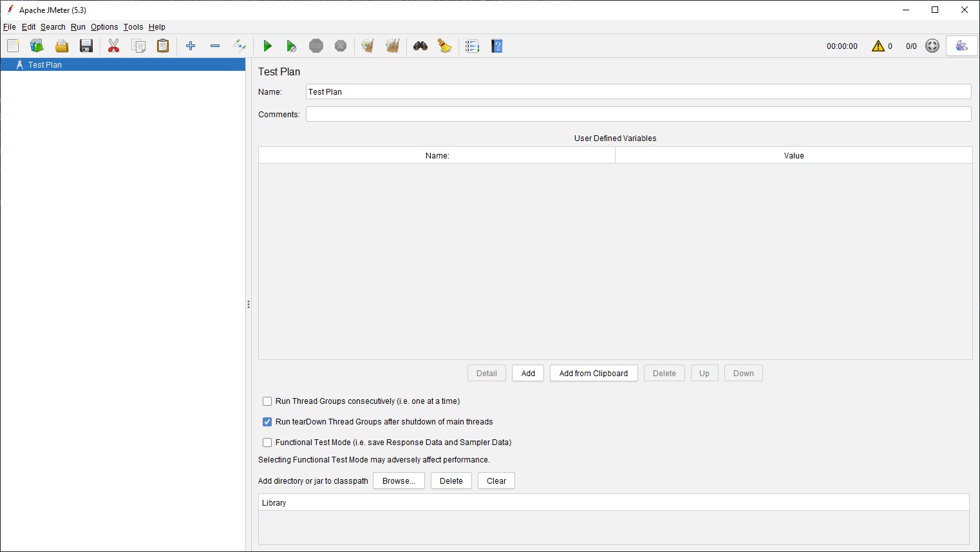Open the Tools menu

tap(133, 27)
